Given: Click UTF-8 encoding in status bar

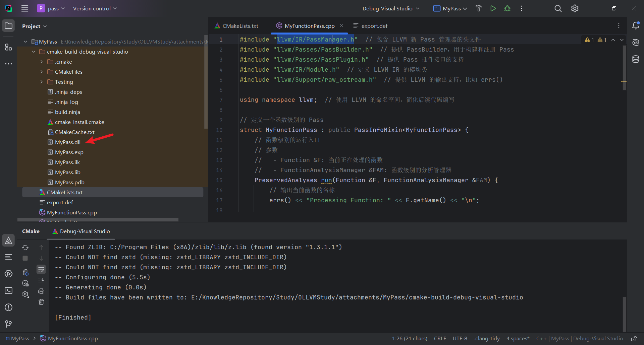Looking at the screenshot, I should 460,339.
